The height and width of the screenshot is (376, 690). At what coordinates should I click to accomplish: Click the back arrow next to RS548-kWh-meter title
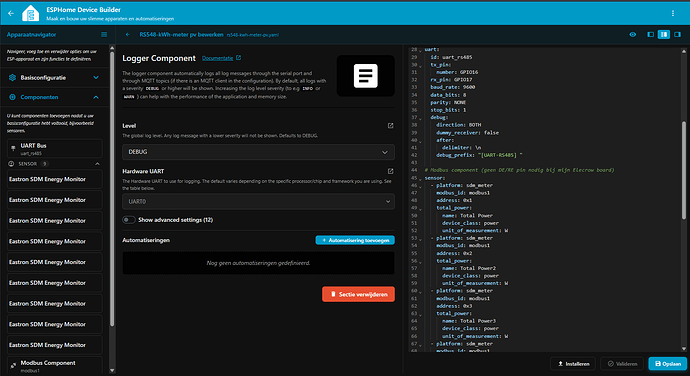coord(128,34)
